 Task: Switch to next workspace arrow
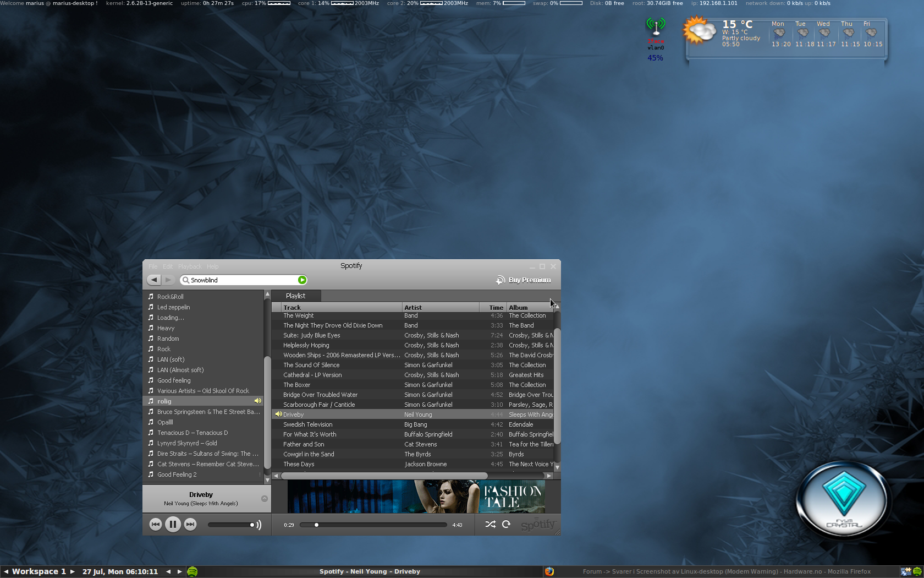[x=72, y=571]
